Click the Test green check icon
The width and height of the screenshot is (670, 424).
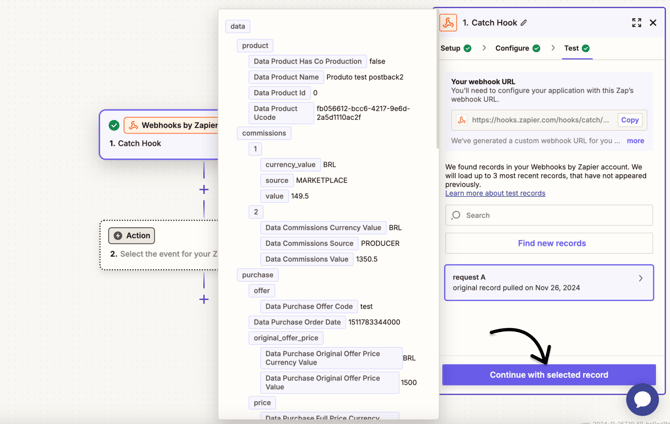pos(586,48)
